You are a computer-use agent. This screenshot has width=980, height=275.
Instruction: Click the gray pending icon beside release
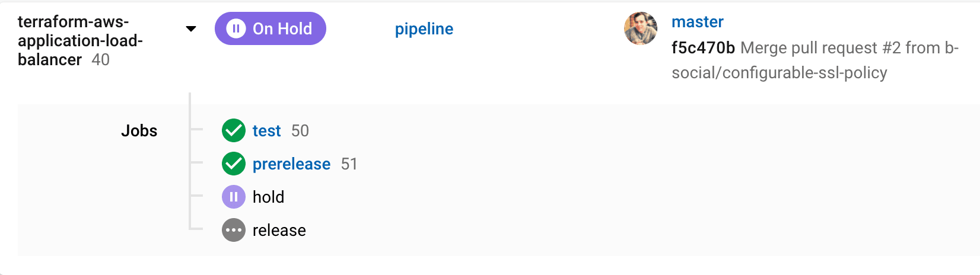(x=234, y=231)
